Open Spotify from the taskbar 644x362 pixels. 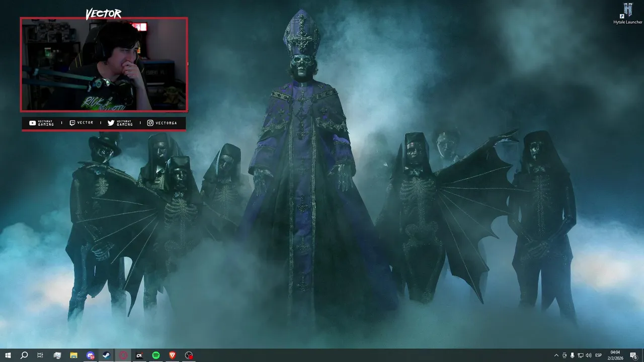[x=156, y=355]
